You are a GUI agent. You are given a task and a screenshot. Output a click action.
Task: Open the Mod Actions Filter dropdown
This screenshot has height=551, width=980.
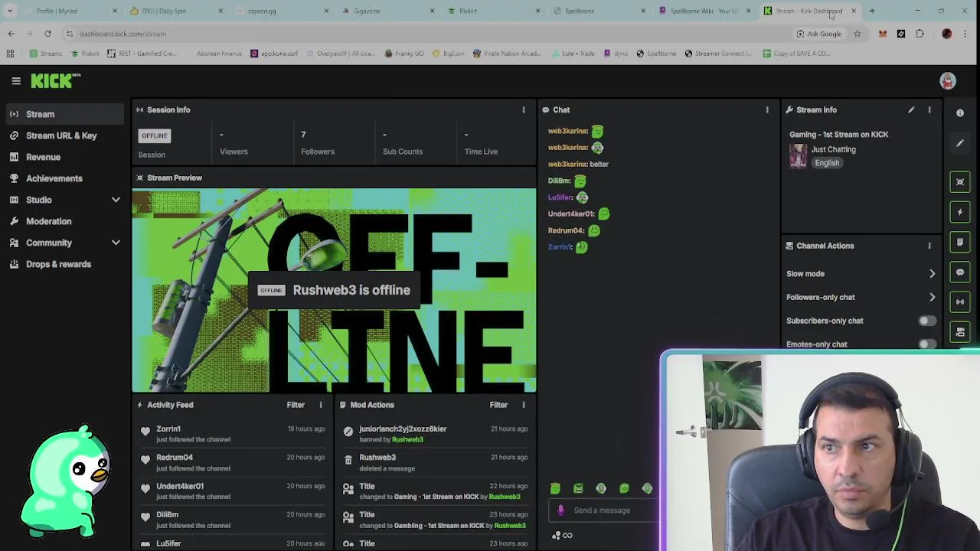tap(498, 405)
